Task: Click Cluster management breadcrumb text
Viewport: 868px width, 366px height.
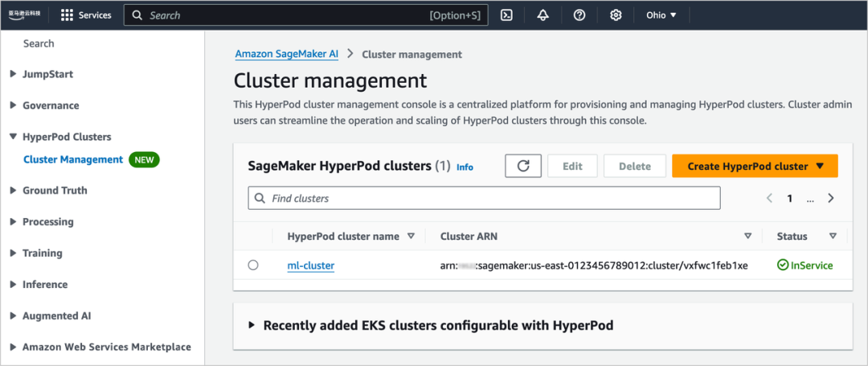Action: click(411, 54)
